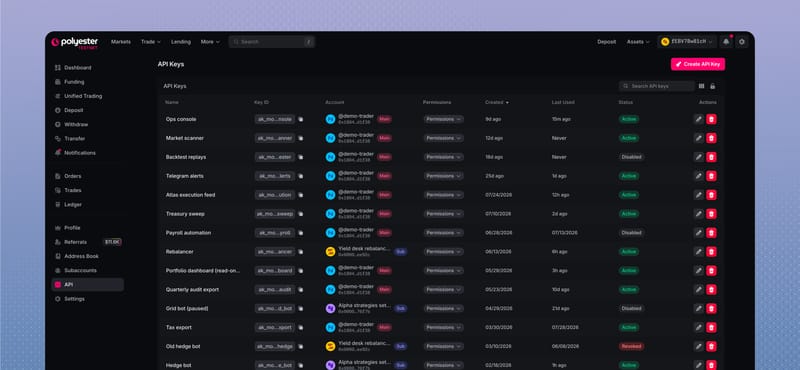Open Notifications in the sidebar
The image size is (800, 370).
(88, 153)
